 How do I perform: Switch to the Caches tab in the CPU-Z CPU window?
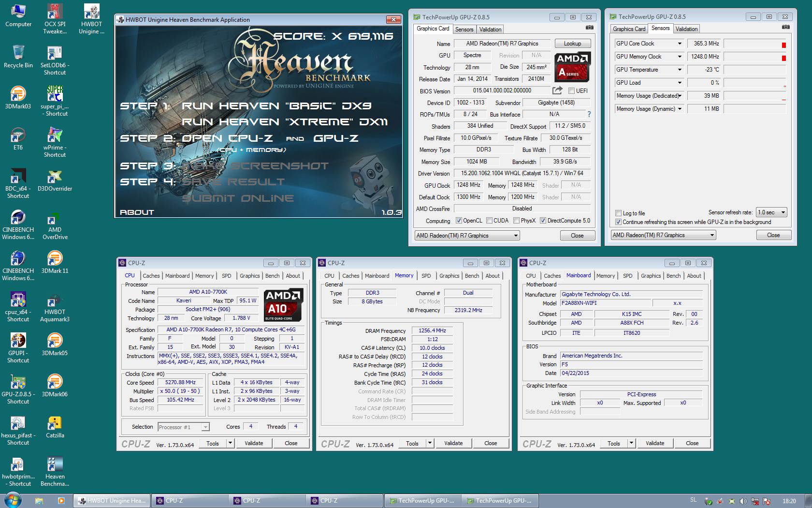point(151,276)
